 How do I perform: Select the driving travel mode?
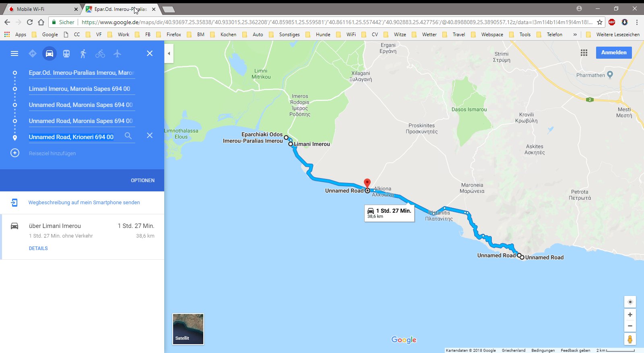coord(50,53)
